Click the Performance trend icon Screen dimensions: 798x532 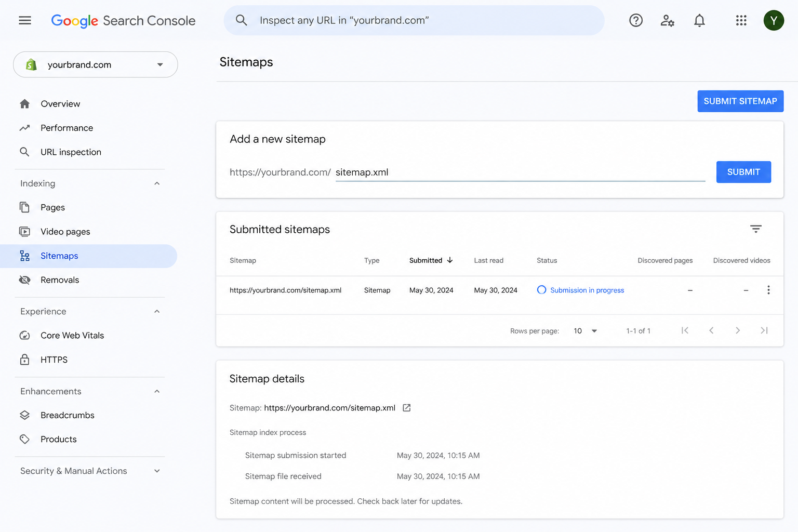24,128
